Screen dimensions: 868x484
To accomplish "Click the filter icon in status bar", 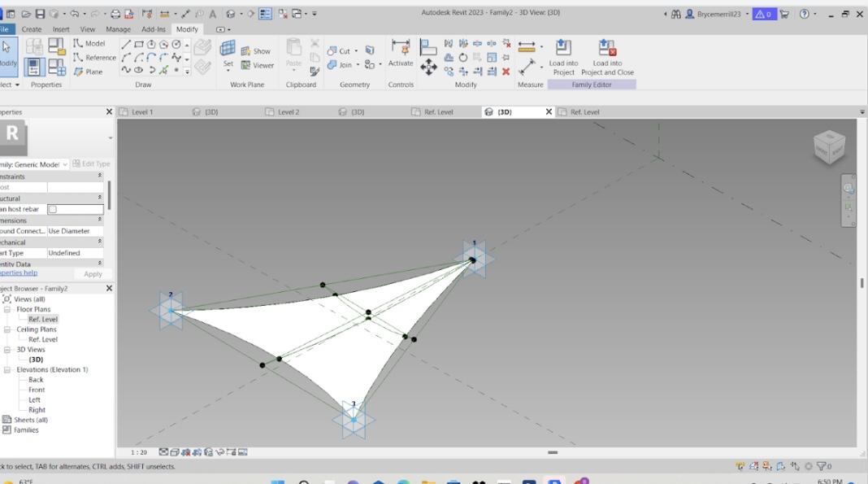I will [822, 466].
